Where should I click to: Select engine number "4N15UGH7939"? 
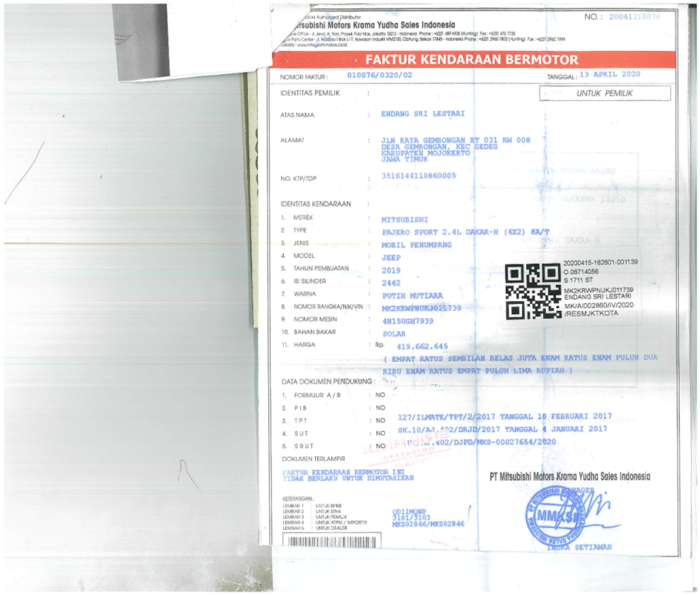coord(408,321)
